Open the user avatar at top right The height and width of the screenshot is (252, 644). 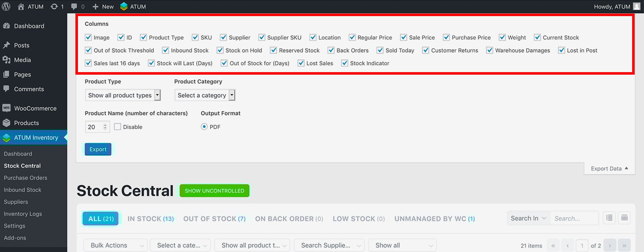(x=636, y=6)
